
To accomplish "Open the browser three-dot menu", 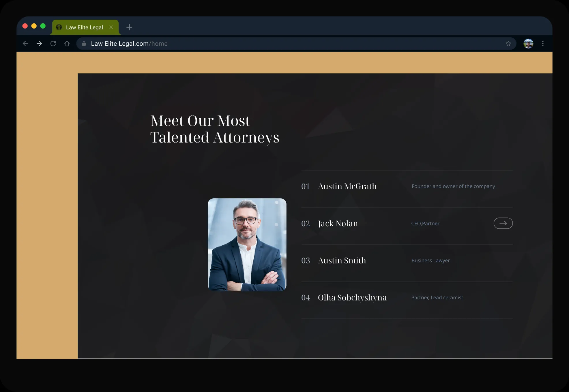I will [x=543, y=44].
